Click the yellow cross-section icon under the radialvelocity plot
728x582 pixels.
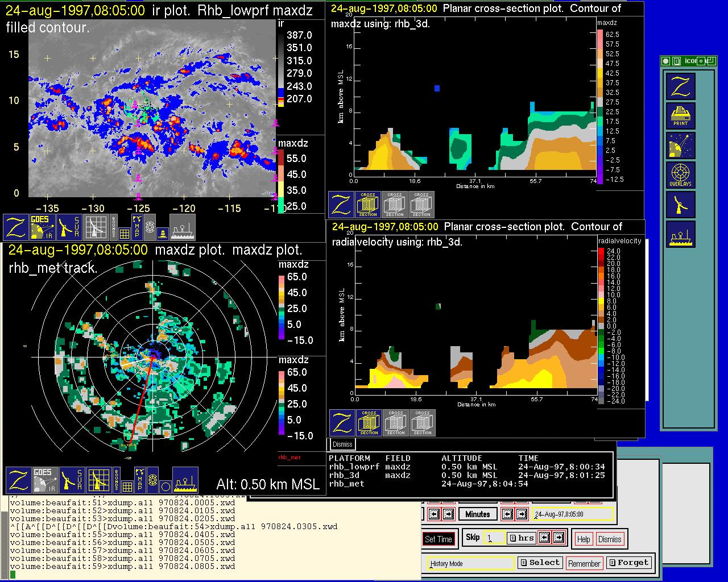pyautogui.click(x=369, y=423)
